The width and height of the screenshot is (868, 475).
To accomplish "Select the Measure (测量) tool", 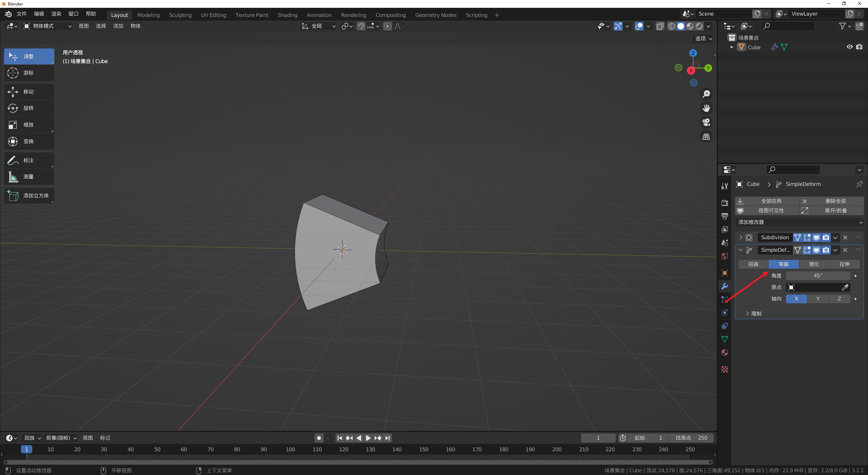I will click(29, 177).
